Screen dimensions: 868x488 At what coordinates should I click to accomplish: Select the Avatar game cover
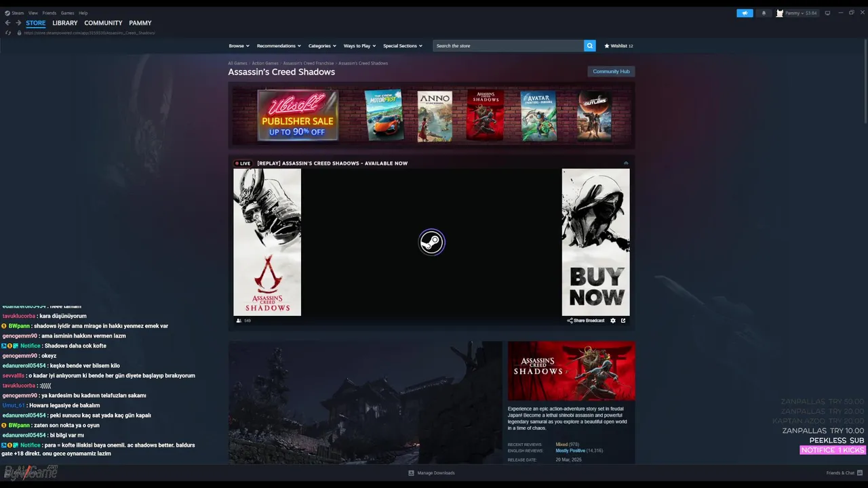click(538, 116)
